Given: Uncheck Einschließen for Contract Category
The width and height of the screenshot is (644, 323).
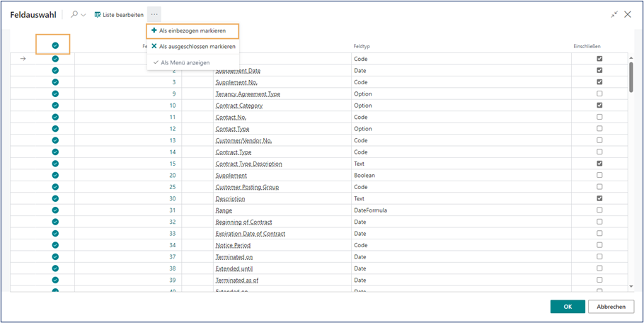Looking at the screenshot, I should (599, 106).
